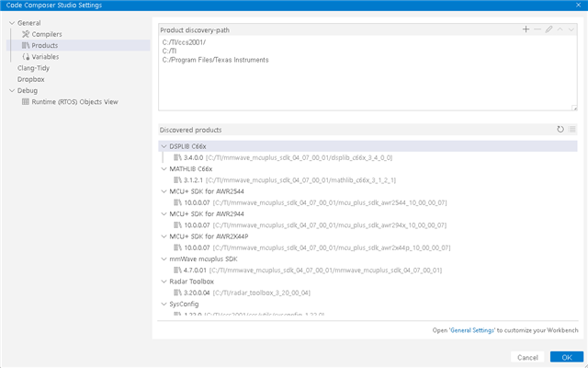Open Runtime (RTOS) Objects View settings
The height and width of the screenshot is (368, 588).
click(x=74, y=102)
